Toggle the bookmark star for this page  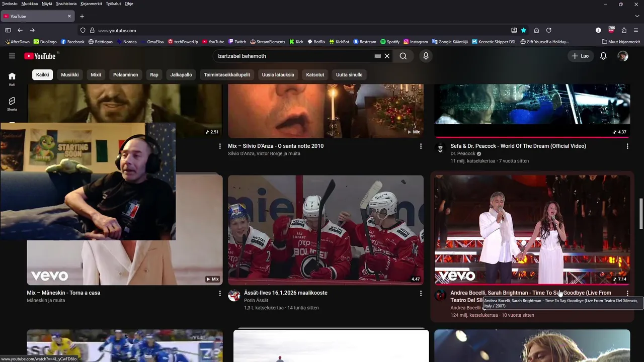524,30
